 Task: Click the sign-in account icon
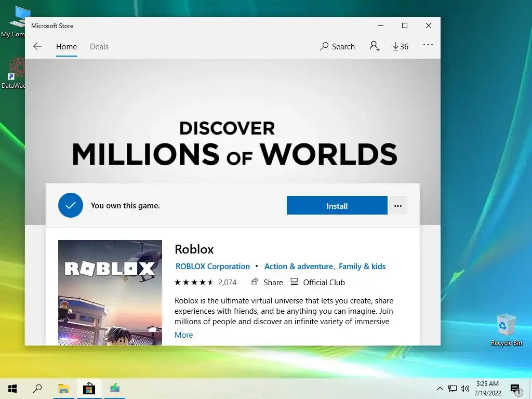tap(374, 46)
